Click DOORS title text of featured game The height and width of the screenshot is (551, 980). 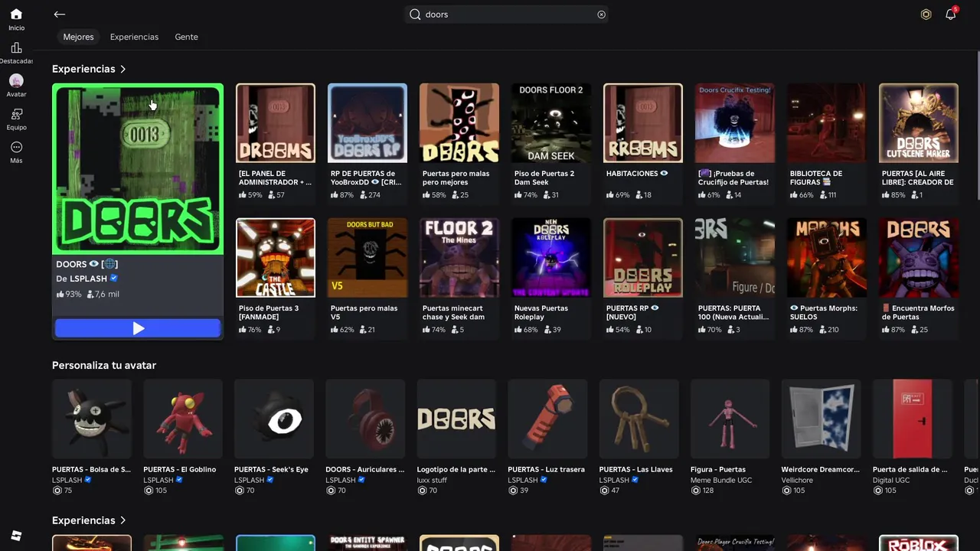[71, 264]
